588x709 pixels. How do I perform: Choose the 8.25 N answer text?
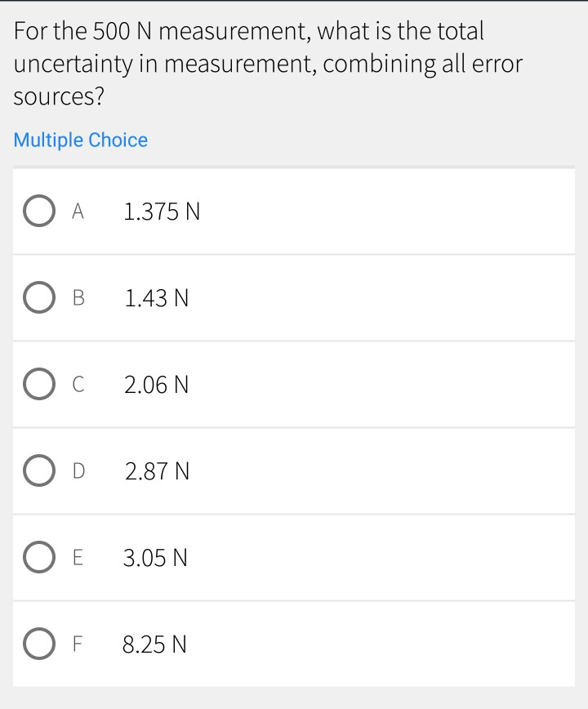click(x=155, y=645)
